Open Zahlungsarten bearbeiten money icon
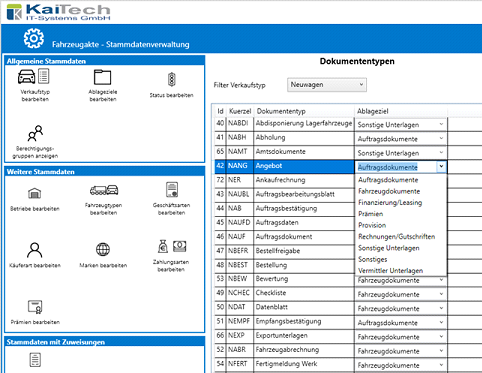Screen dimensions: 482x373 (172, 247)
